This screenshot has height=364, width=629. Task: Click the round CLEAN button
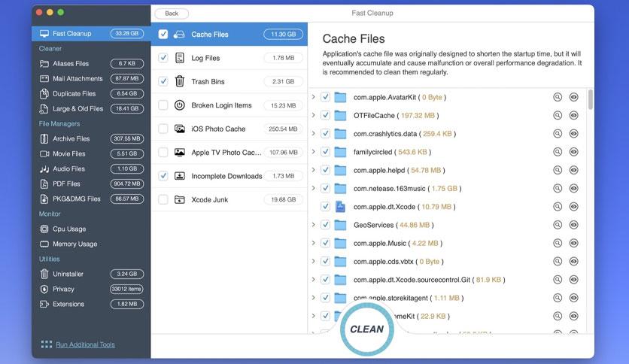[x=367, y=329]
